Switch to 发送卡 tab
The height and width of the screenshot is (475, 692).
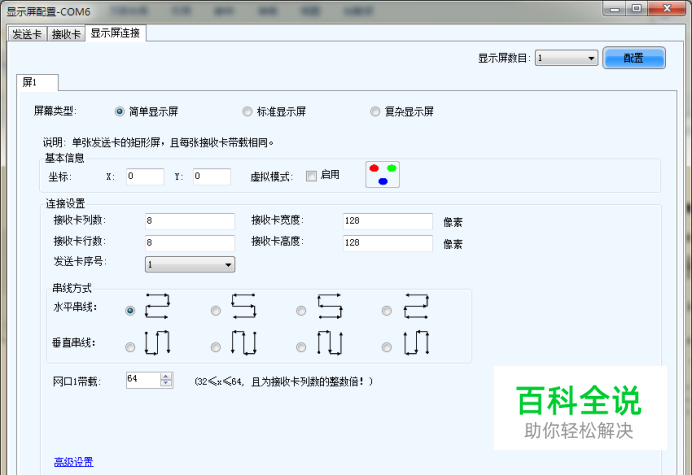27,34
